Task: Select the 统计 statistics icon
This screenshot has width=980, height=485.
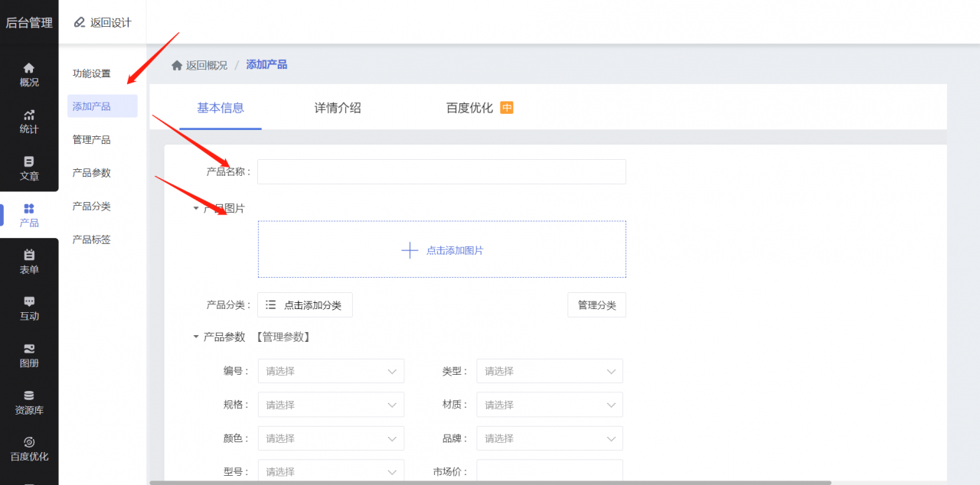Action: coord(29,121)
